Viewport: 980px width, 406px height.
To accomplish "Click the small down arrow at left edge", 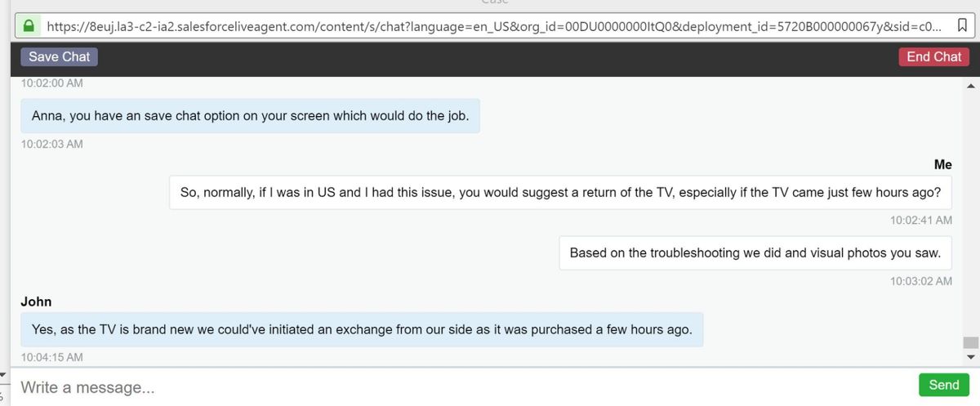I will (2, 374).
